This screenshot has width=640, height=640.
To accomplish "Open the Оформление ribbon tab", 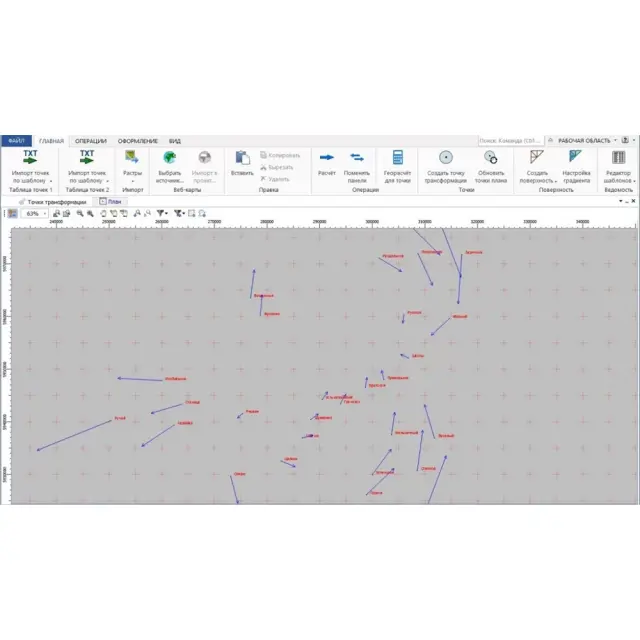I will coord(138,141).
